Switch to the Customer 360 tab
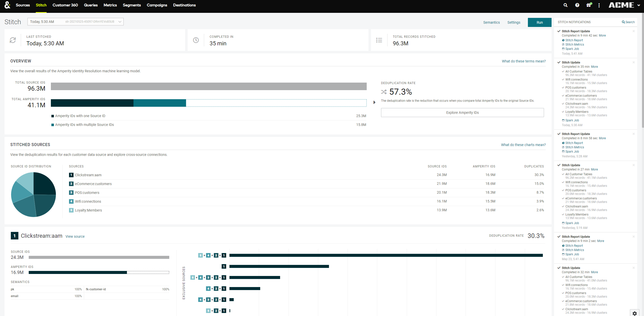644x316 pixels. tap(65, 5)
